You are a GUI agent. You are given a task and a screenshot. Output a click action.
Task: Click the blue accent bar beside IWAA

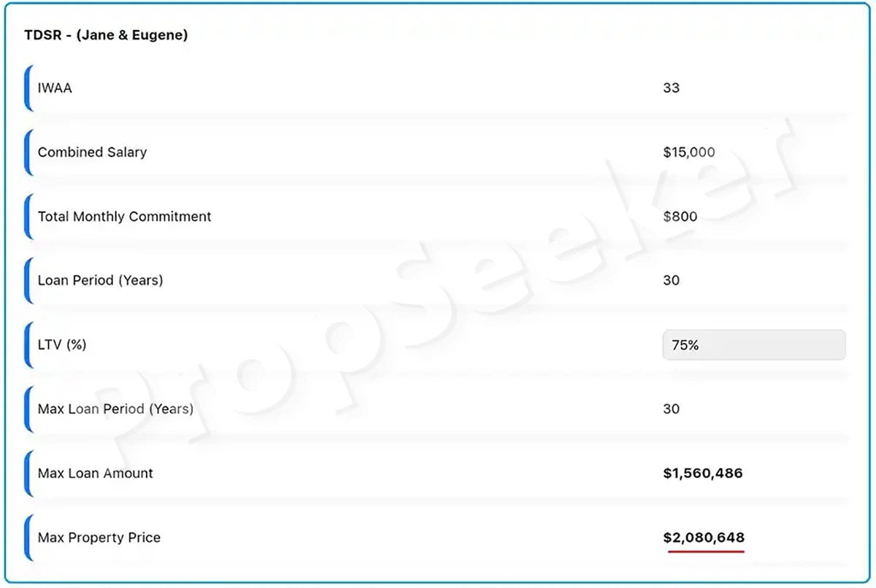pos(28,88)
